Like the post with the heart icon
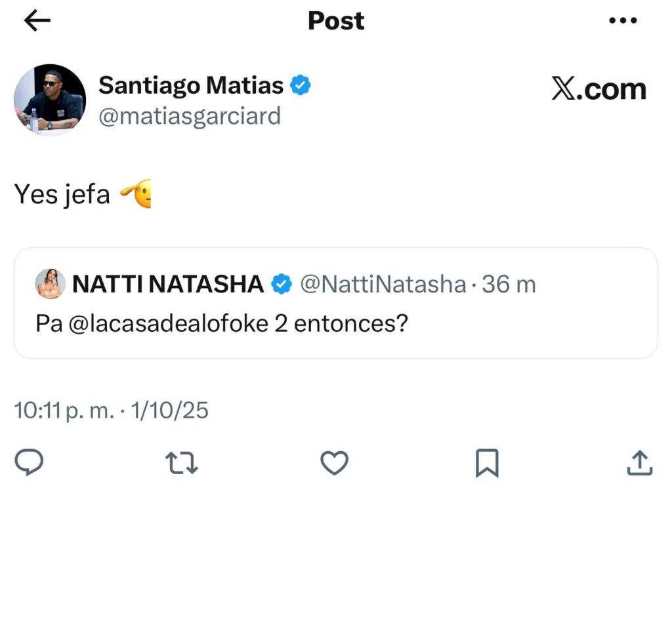 pos(334,463)
